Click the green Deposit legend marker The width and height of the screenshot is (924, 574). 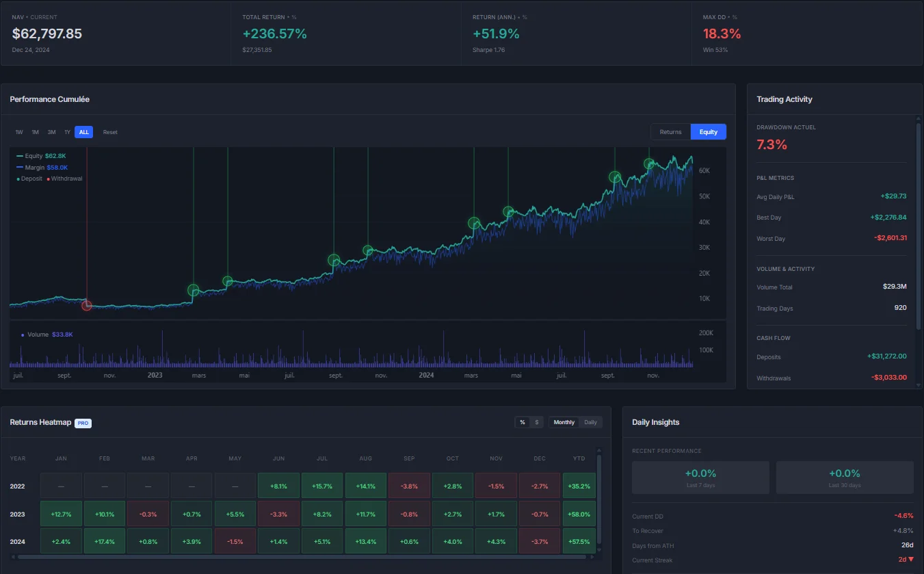click(18, 179)
